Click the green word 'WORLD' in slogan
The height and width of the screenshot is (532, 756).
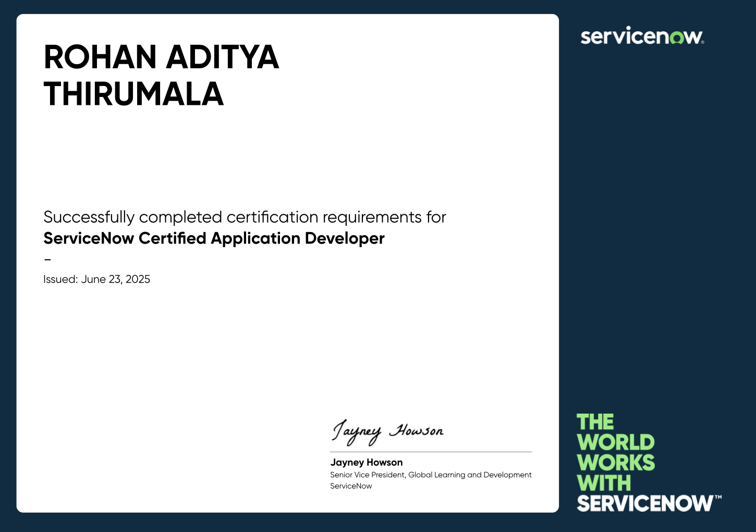click(615, 442)
